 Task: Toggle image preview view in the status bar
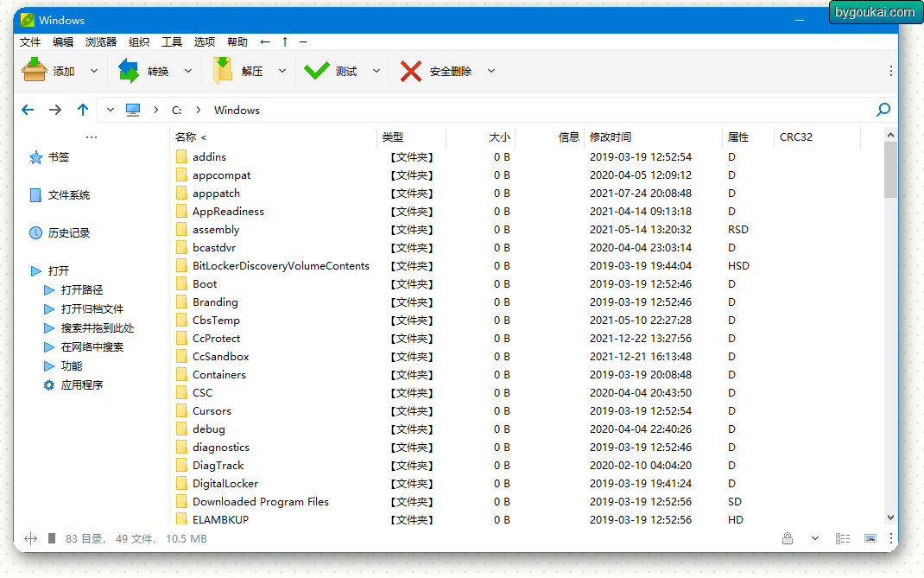coord(870,538)
